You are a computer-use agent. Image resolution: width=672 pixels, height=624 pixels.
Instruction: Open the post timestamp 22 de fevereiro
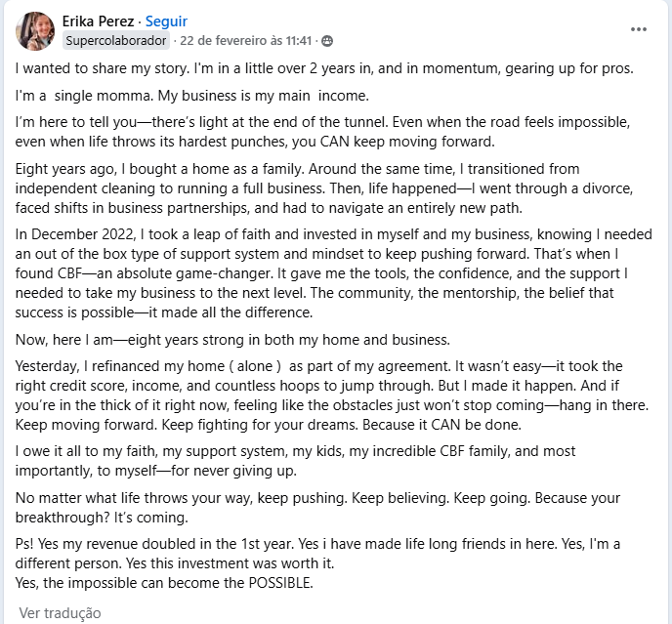tap(246, 41)
